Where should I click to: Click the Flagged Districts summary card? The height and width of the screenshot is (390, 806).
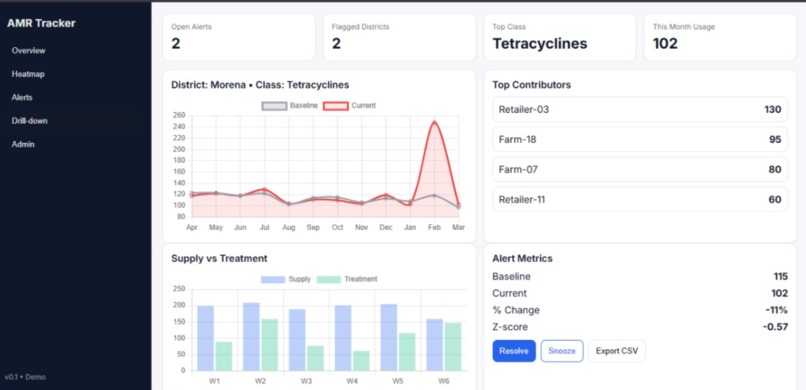[399, 37]
